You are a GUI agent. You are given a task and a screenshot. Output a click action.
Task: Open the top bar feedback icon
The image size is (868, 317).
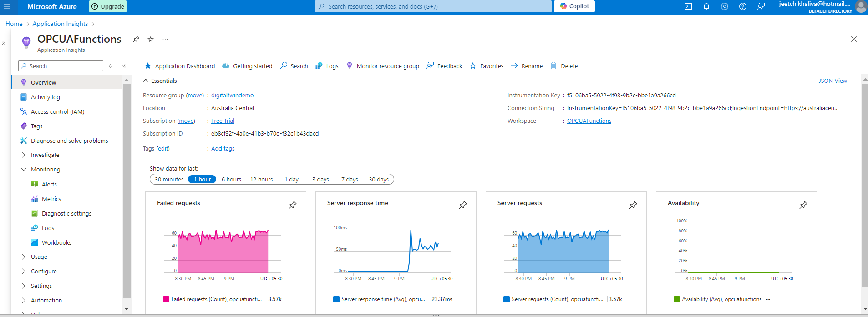pos(761,6)
